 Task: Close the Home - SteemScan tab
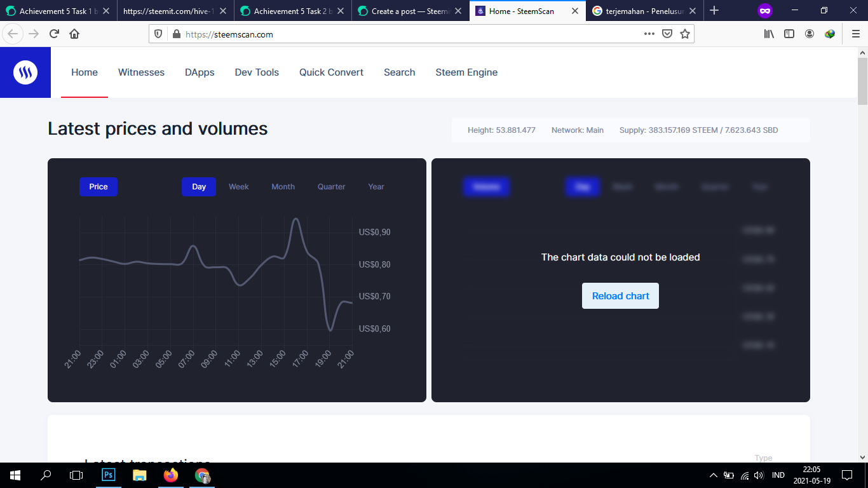[x=575, y=11]
